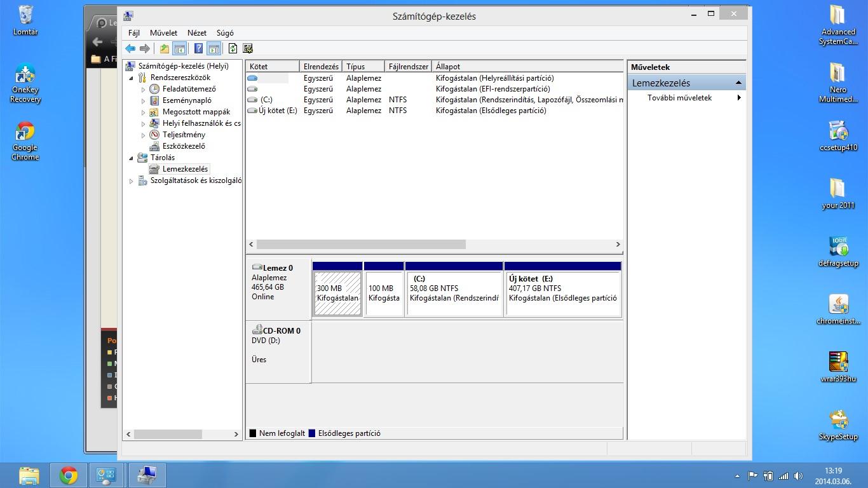Screen dimensions: 868x488
Task: Click the gray Forward arrow in the toolbar
Action: 145,48
